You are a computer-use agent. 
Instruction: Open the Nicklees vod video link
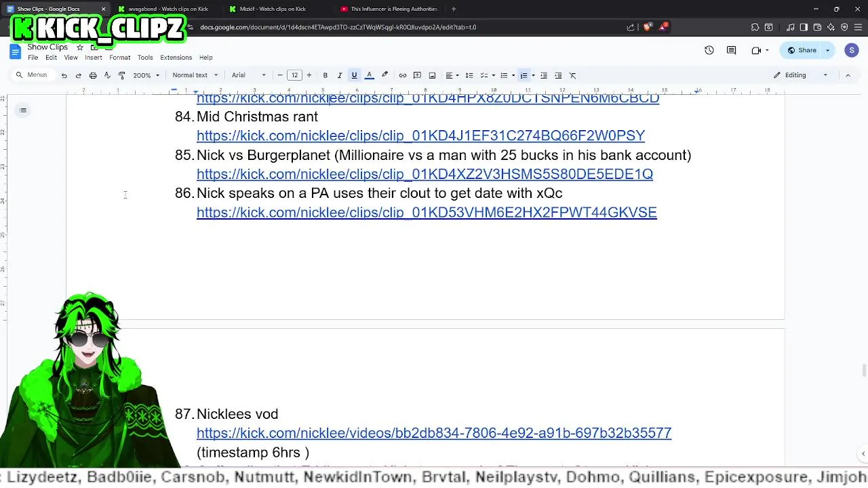pos(434,433)
